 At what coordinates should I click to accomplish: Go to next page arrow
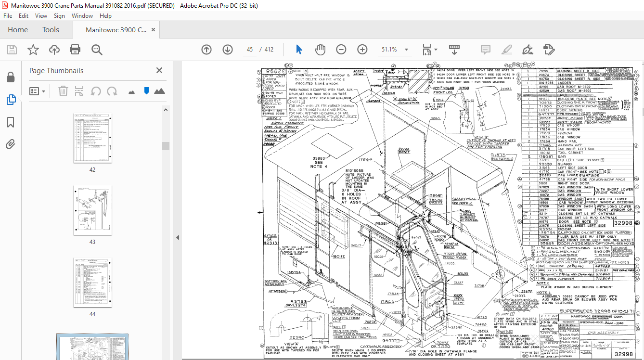(228, 50)
